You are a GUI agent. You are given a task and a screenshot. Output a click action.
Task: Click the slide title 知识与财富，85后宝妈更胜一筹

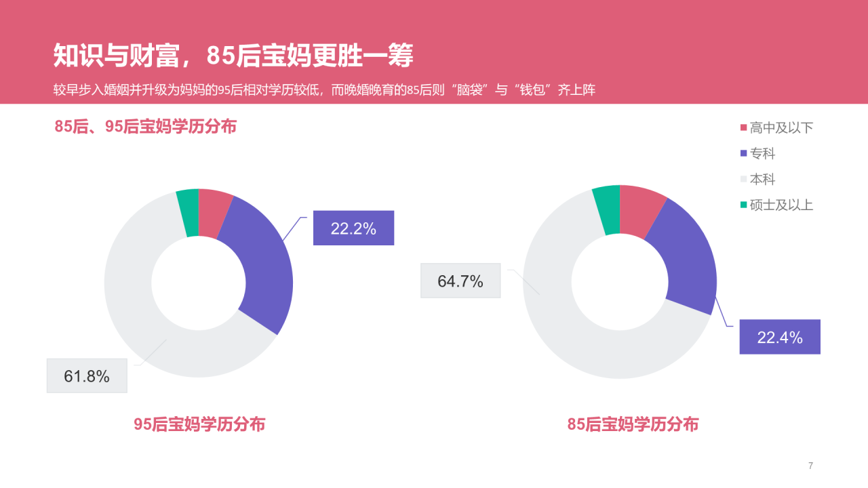point(233,56)
